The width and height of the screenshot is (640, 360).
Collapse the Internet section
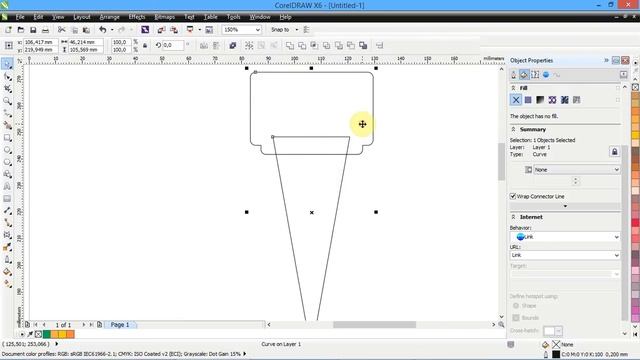(513, 217)
